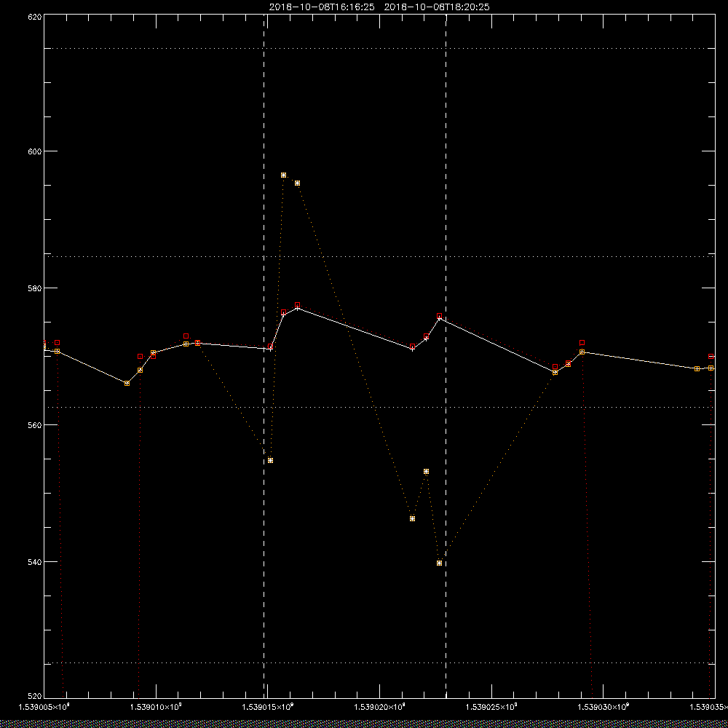Pick the orange outlier point near 555
The height and width of the screenshot is (728, 728).
click(x=271, y=461)
